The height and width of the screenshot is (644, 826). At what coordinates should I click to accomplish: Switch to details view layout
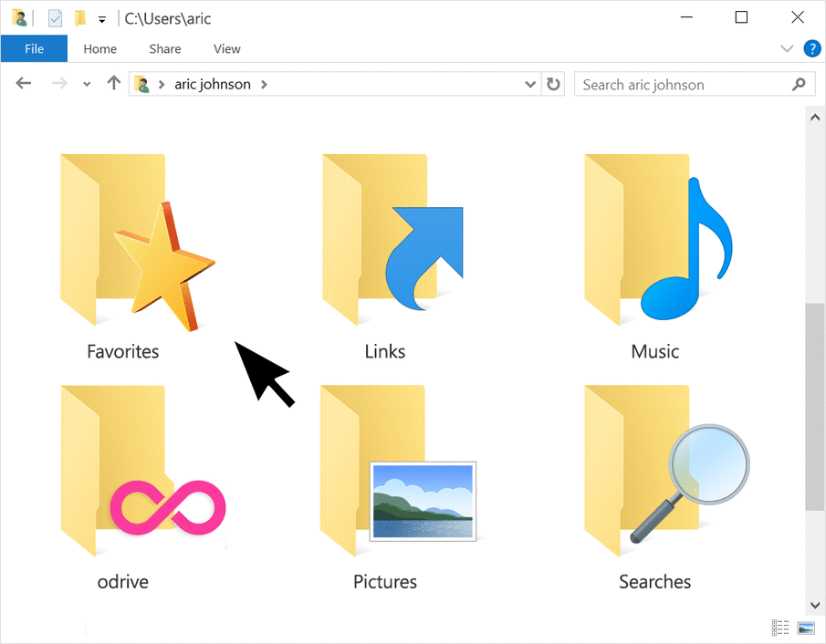click(780, 628)
